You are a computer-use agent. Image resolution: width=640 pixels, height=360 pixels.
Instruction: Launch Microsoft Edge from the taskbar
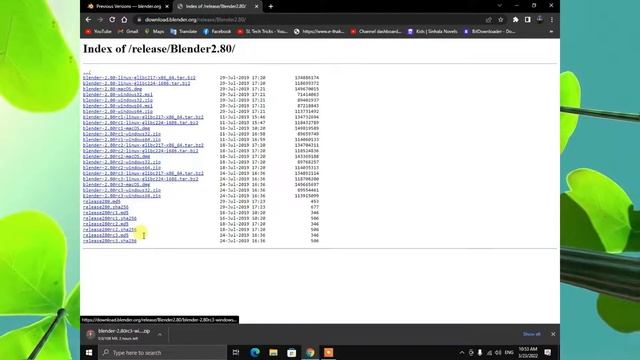pyautogui.click(x=255, y=353)
